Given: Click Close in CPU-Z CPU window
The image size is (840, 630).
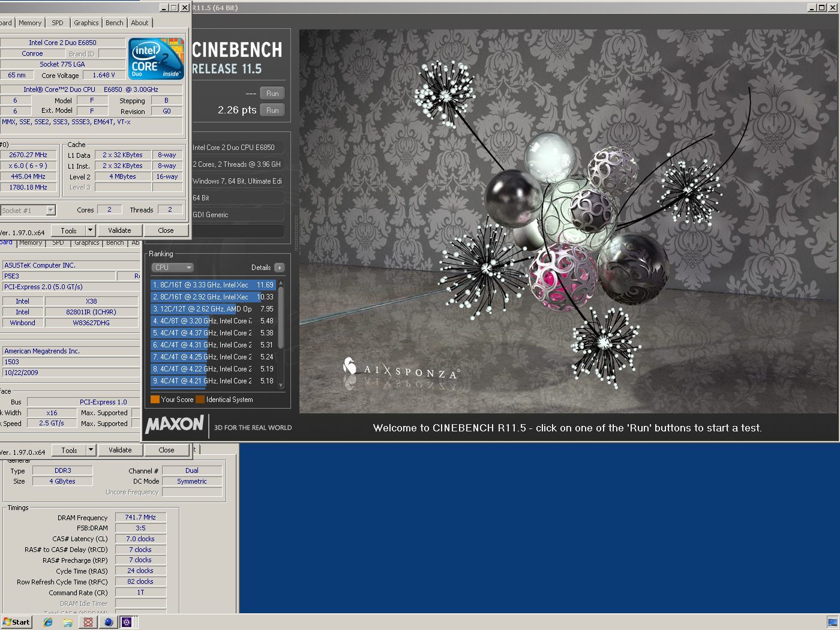Looking at the screenshot, I should click(166, 230).
